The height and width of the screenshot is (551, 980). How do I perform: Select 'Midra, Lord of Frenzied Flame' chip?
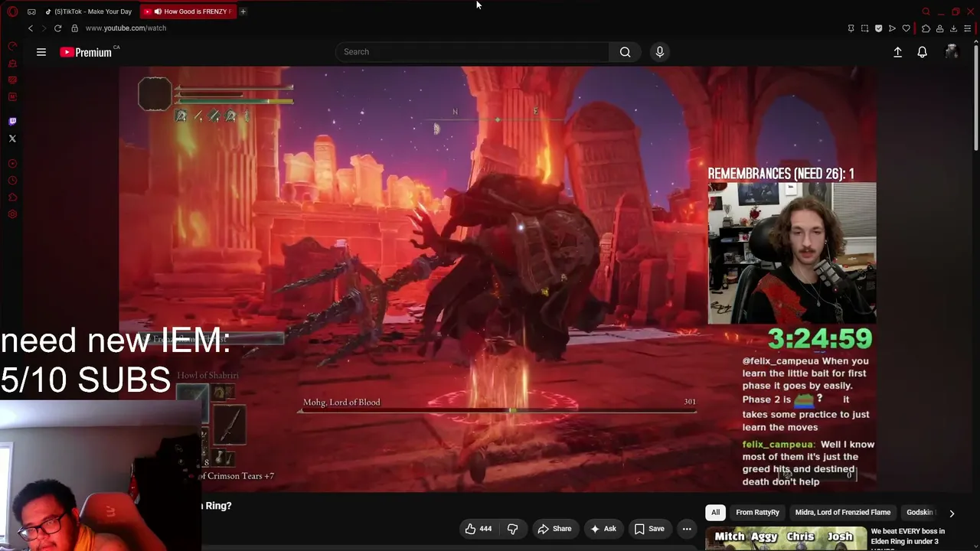point(842,513)
